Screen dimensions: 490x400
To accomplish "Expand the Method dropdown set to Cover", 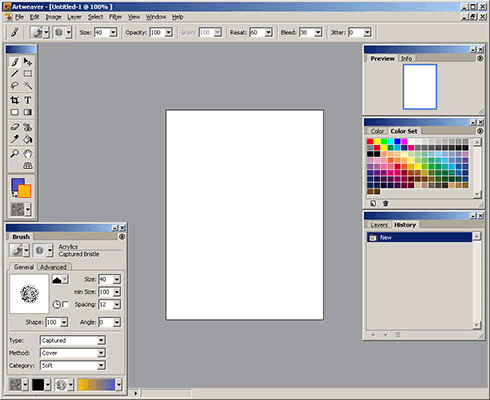I will pos(73,353).
